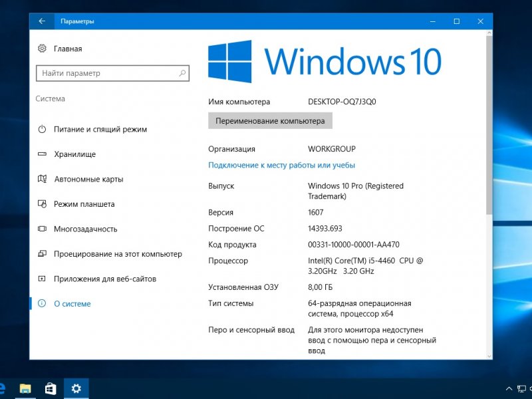The image size is (532, 399).
Task: Open Проецирование на этот компьютер
Action: coord(110,254)
